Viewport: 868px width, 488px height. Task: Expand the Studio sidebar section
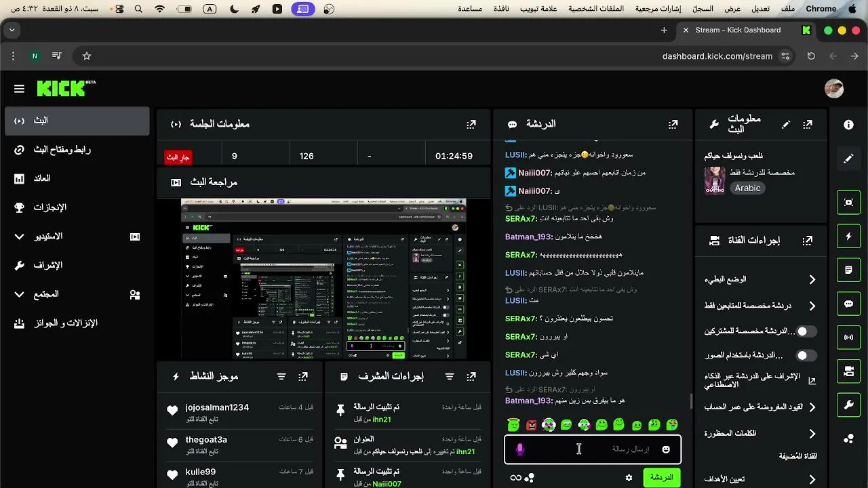click(19, 237)
